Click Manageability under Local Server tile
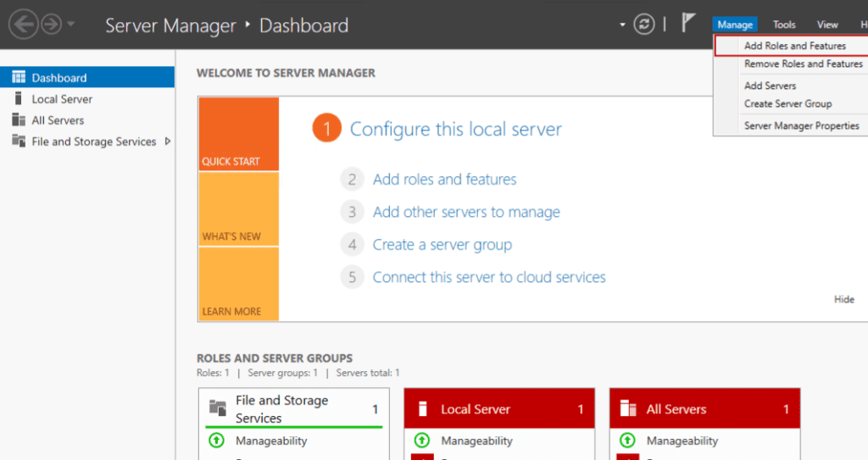The height and width of the screenshot is (460, 868). point(476,441)
